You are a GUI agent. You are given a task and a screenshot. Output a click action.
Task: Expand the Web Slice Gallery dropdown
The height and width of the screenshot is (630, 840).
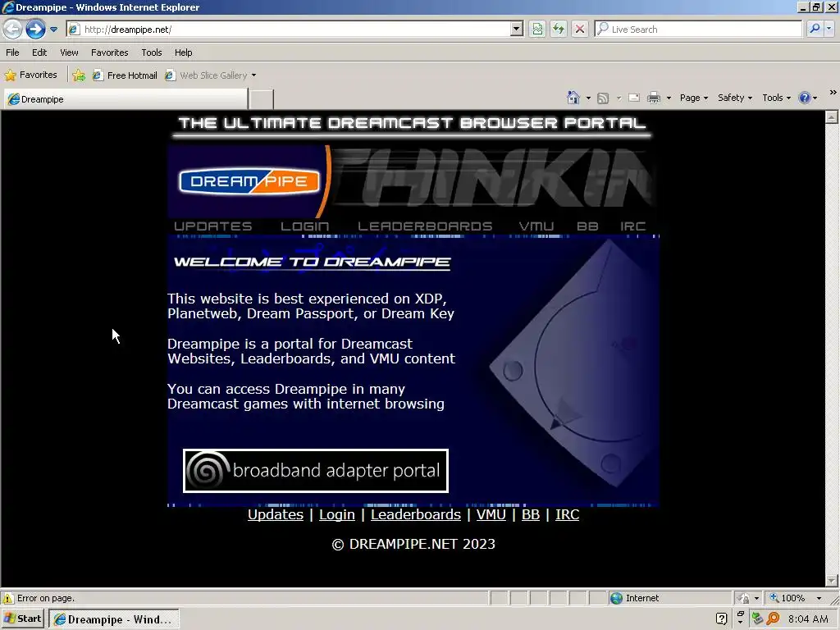pyautogui.click(x=253, y=75)
